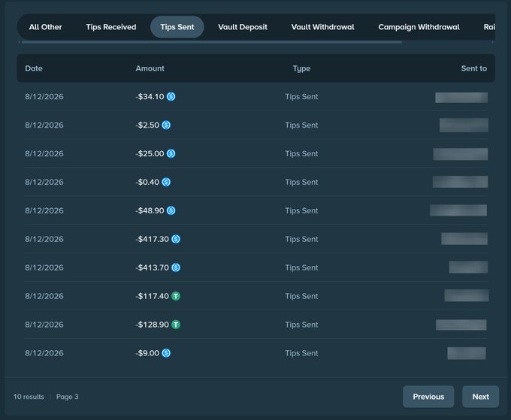The width and height of the screenshot is (511, 420).
Task: Click the Sent to column header
Action: (x=474, y=68)
